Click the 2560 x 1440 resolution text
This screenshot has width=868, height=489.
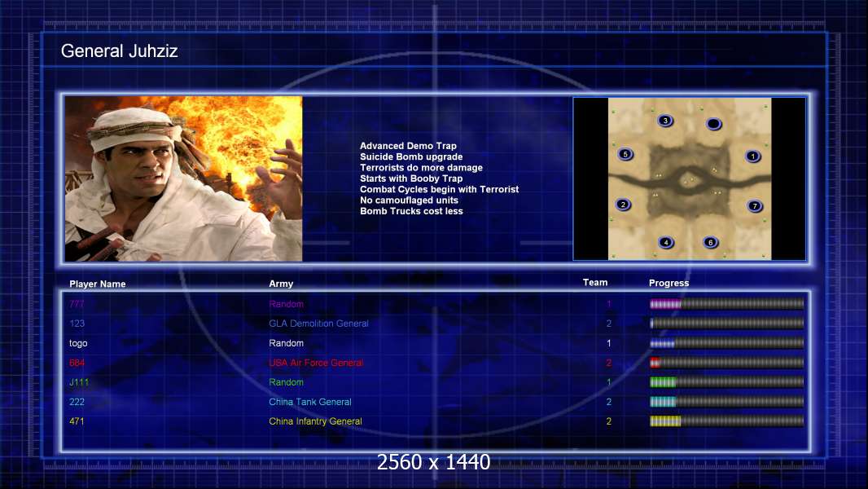pos(433,462)
